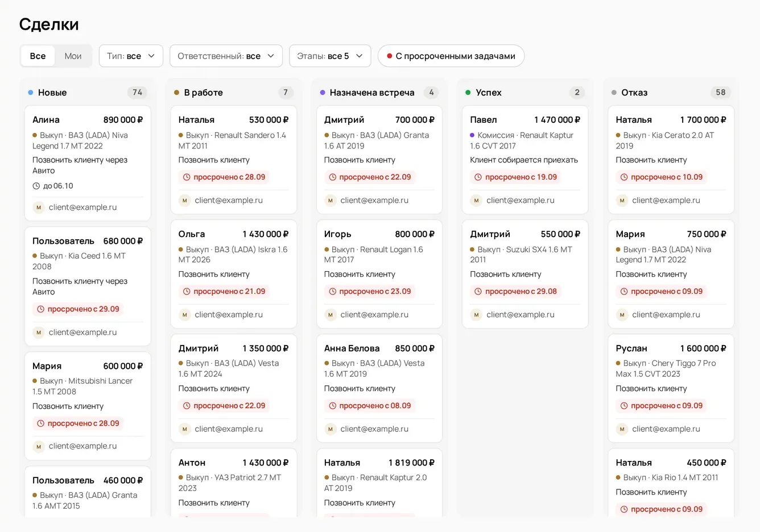760x532 pixels.
Task: Open the Антон deal for 1 430 000 ₽
Action: tap(234, 483)
